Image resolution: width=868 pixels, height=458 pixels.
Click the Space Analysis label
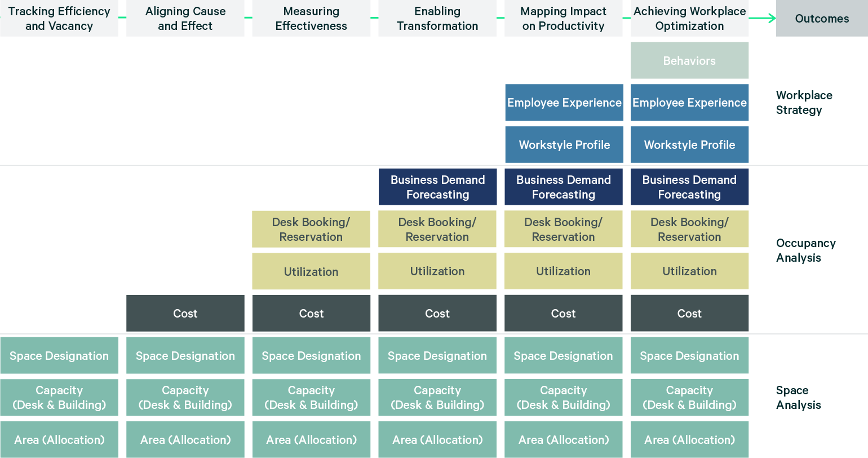799,398
